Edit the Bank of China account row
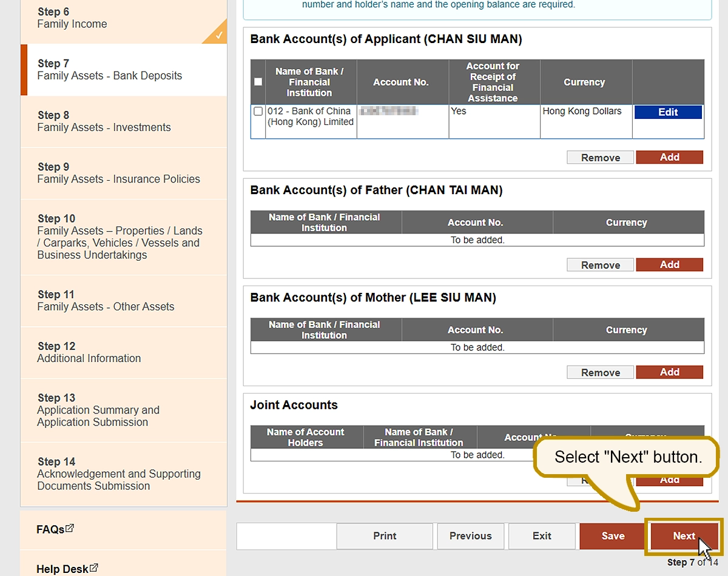Image resolution: width=728 pixels, height=576 pixels. pos(668,112)
